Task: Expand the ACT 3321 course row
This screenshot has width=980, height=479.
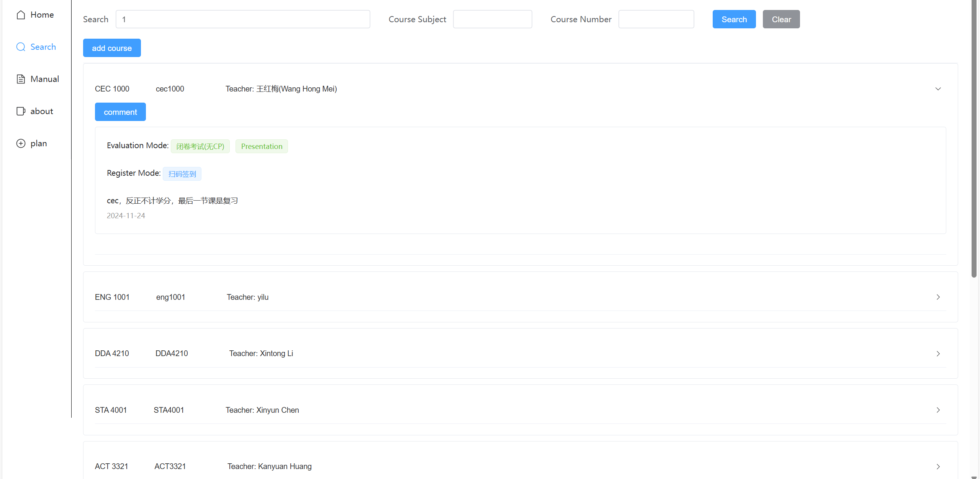Action: [938, 466]
